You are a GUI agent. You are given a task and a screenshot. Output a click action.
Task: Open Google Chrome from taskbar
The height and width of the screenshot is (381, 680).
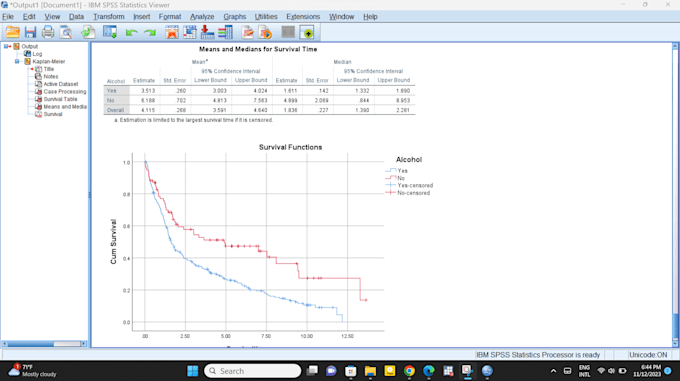point(409,371)
